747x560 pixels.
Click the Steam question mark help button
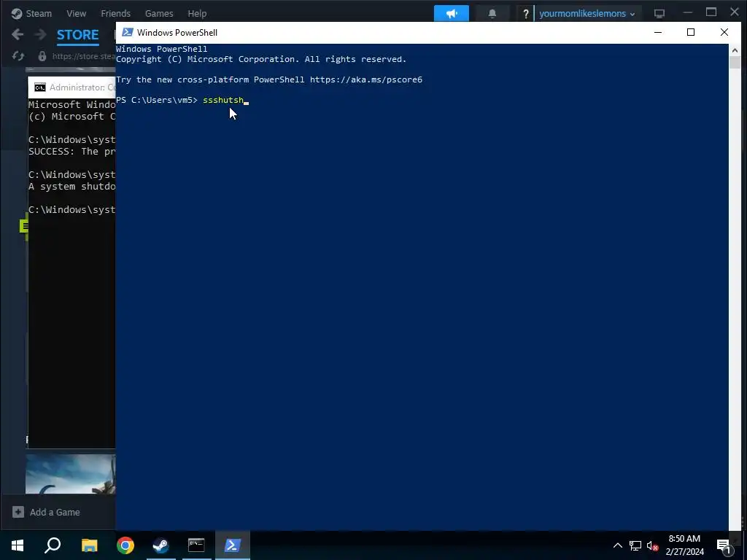coord(525,14)
